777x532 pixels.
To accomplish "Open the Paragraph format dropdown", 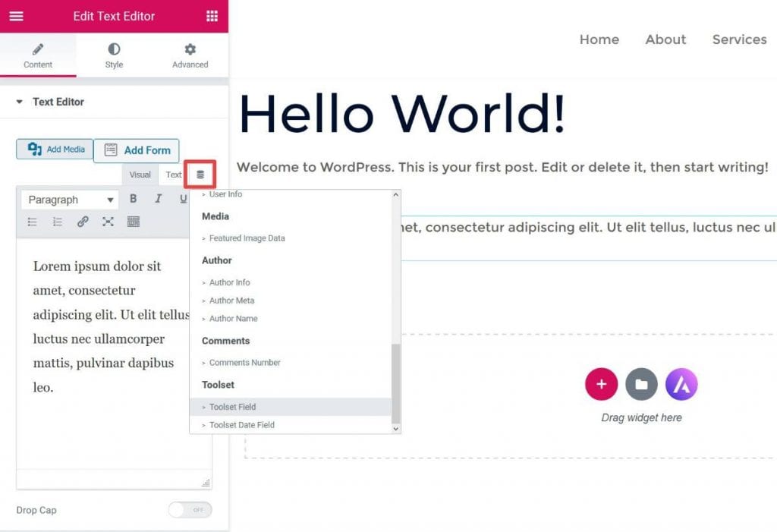I will tap(71, 200).
